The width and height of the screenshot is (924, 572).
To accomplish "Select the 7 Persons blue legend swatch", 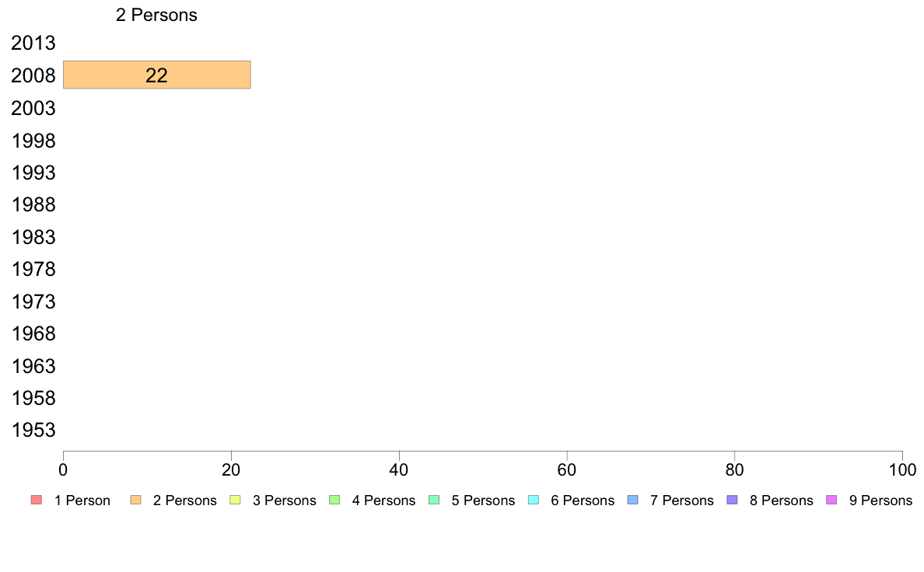I will (x=633, y=500).
